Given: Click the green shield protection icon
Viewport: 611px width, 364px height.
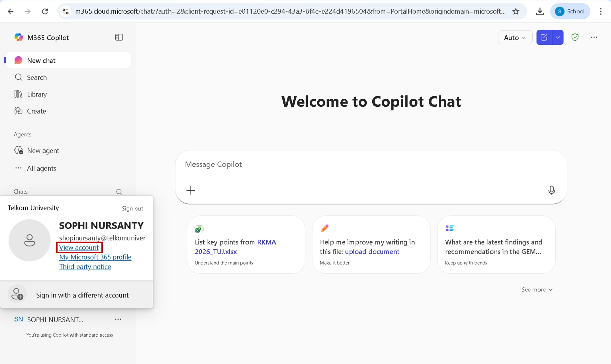Looking at the screenshot, I should coord(575,37).
